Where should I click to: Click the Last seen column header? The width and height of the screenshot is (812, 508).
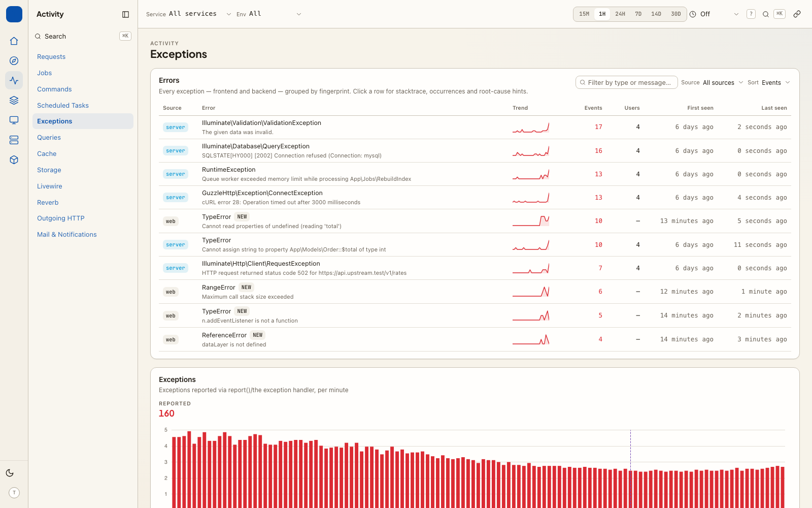click(774, 108)
